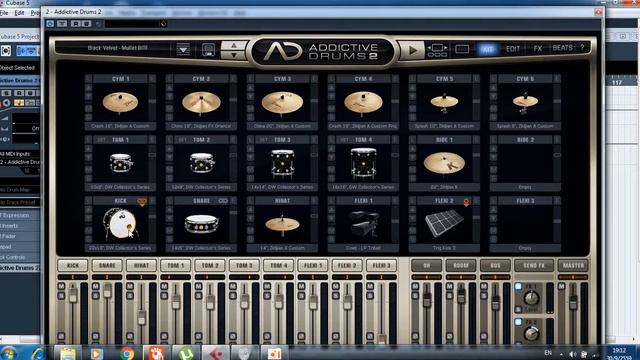Open Cubase Edit menu

point(19,13)
